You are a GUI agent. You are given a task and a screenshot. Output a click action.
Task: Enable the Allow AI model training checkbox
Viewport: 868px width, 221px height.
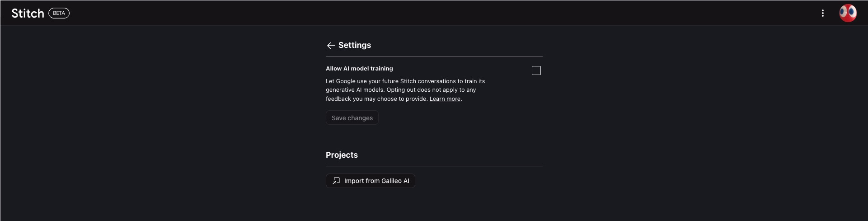pos(536,71)
